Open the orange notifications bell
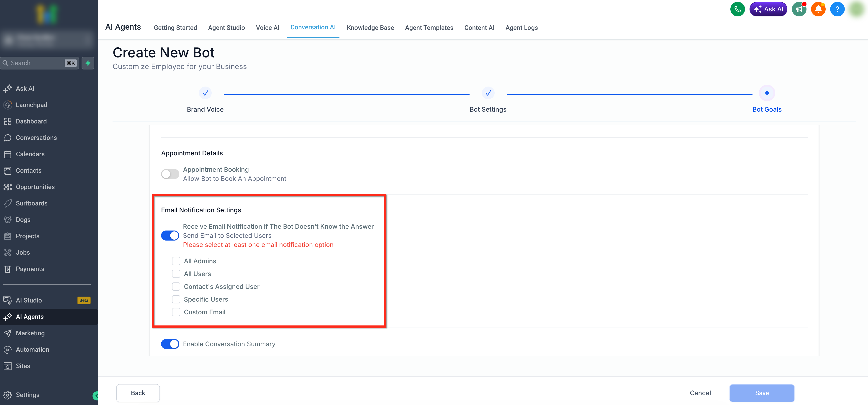 [818, 9]
